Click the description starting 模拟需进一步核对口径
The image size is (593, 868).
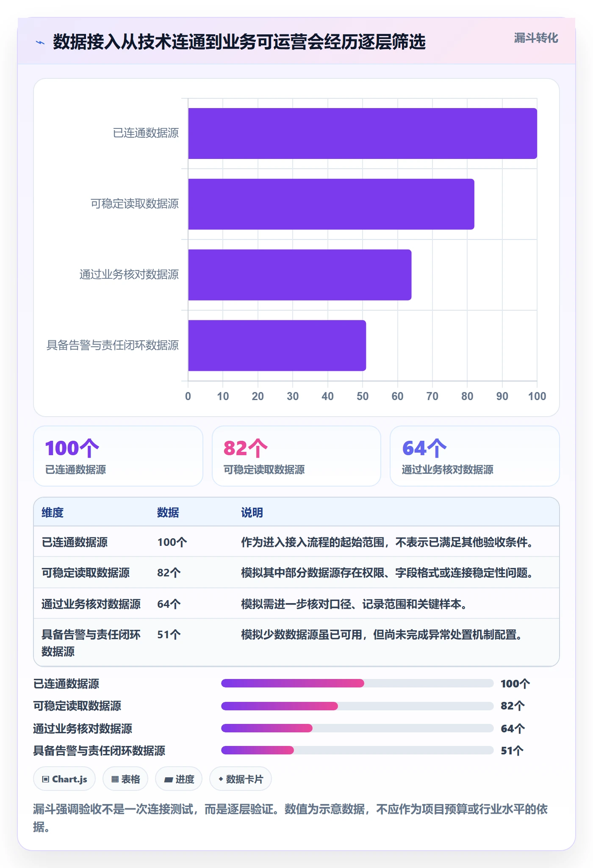355,604
